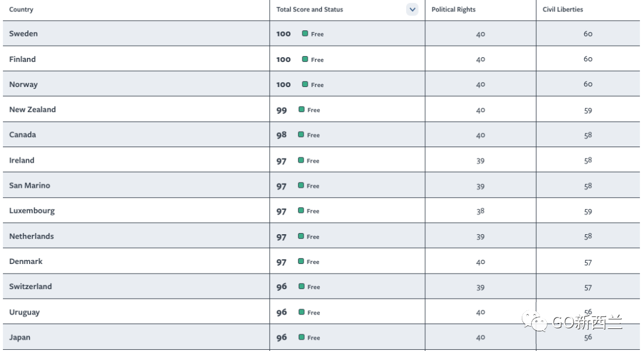Click the green Free status square for Finland
This screenshot has height=351, width=644.
coord(305,59)
